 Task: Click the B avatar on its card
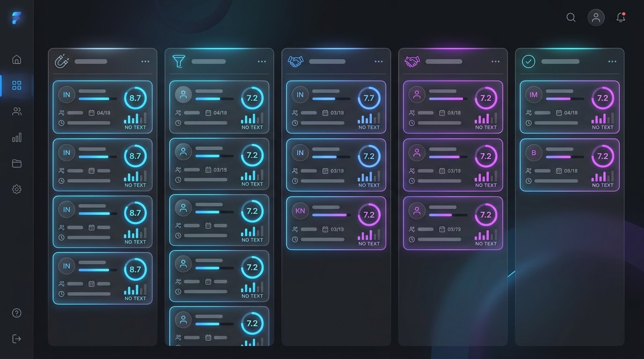[x=534, y=153]
